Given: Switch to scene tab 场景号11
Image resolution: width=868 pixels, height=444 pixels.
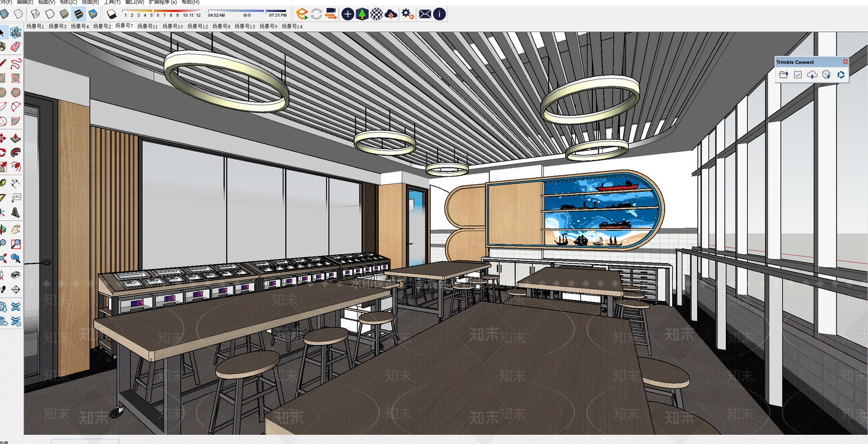Looking at the screenshot, I should (x=148, y=26).
